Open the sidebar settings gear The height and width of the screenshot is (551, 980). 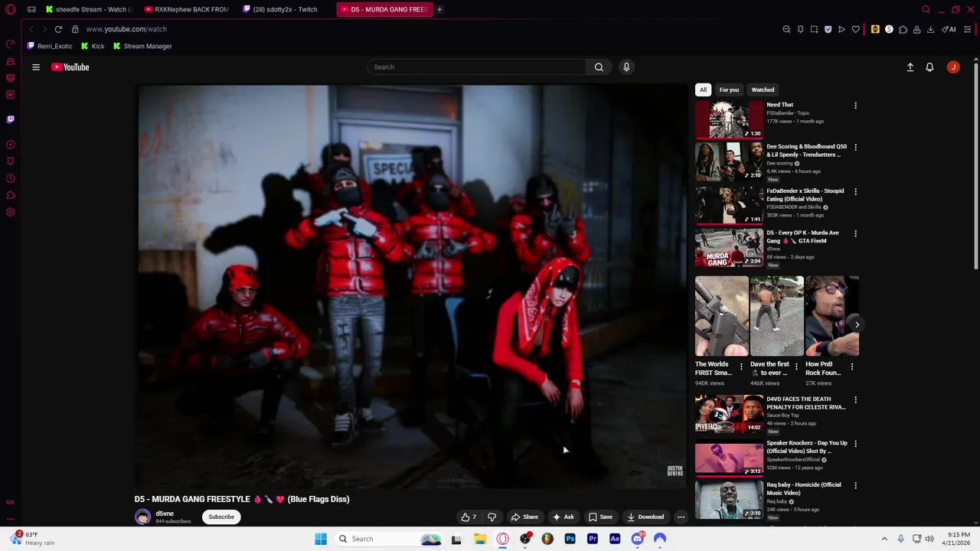[x=10, y=212]
